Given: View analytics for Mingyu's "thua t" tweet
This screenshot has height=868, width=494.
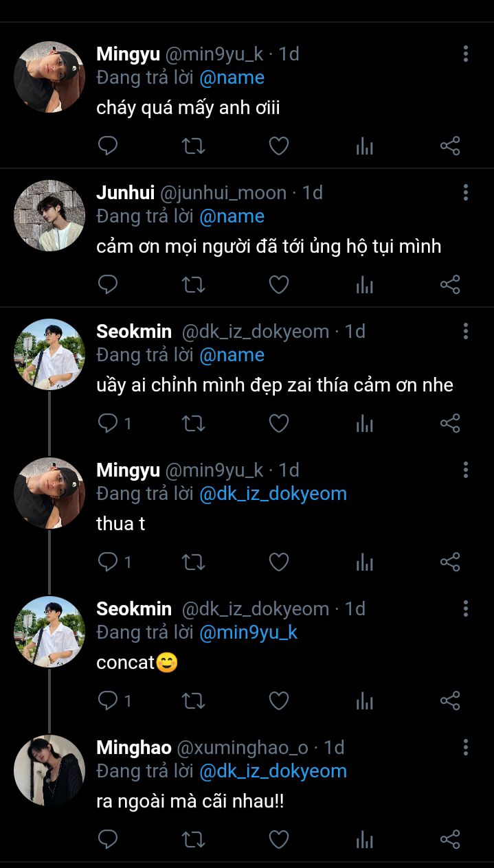Looking at the screenshot, I should (x=364, y=562).
